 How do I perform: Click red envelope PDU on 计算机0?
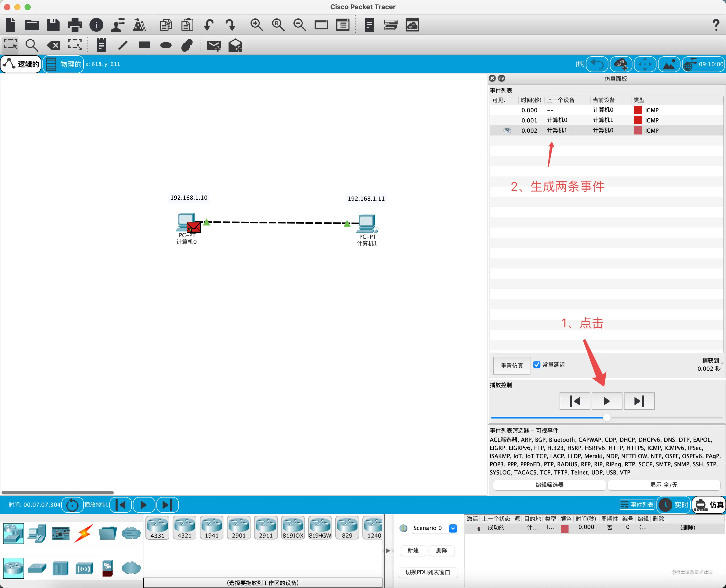click(194, 227)
